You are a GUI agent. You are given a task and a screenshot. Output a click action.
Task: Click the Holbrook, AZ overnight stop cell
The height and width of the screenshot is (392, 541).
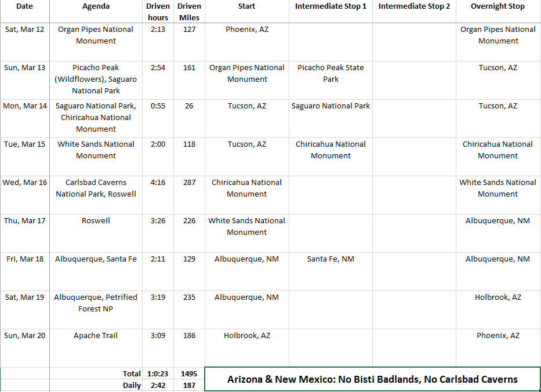tap(498, 297)
